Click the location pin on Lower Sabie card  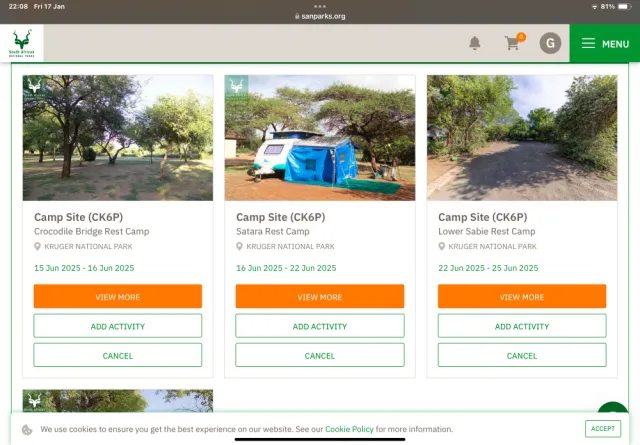tap(442, 247)
